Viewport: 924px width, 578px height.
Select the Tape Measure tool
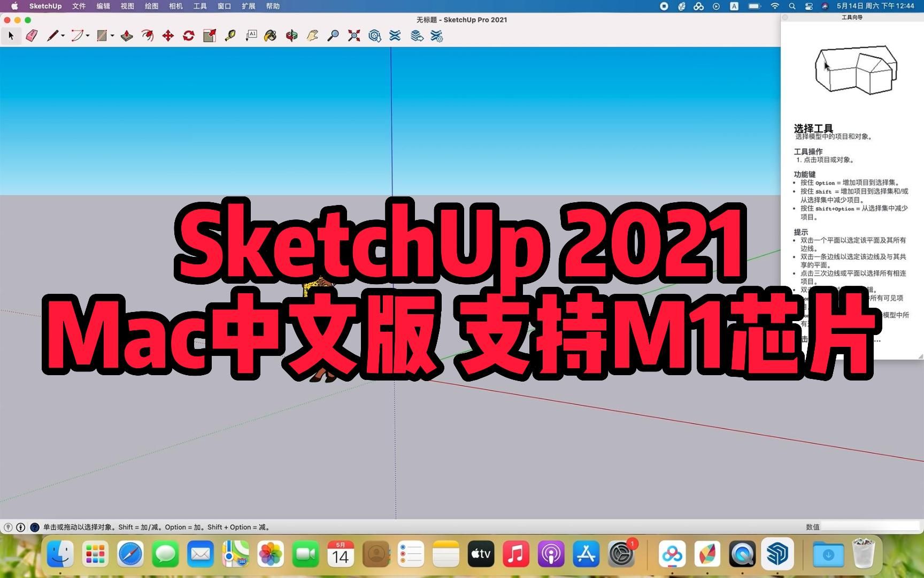pyautogui.click(x=230, y=36)
